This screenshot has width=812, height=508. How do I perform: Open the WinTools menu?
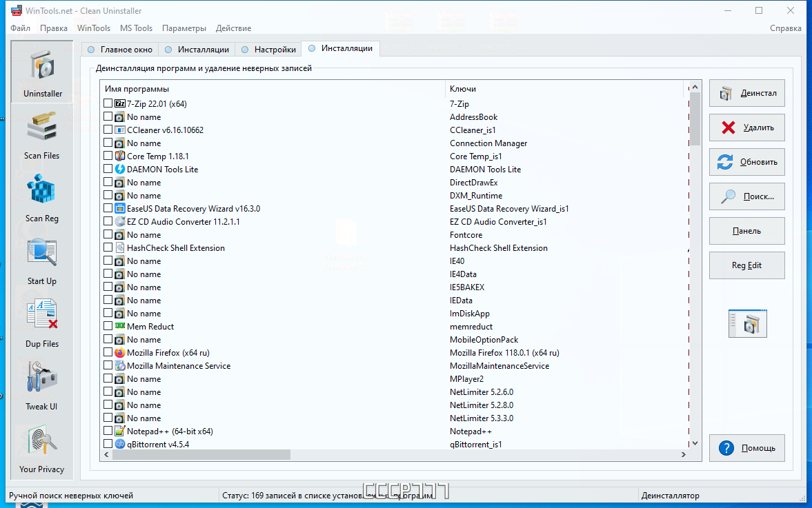tap(94, 28)
